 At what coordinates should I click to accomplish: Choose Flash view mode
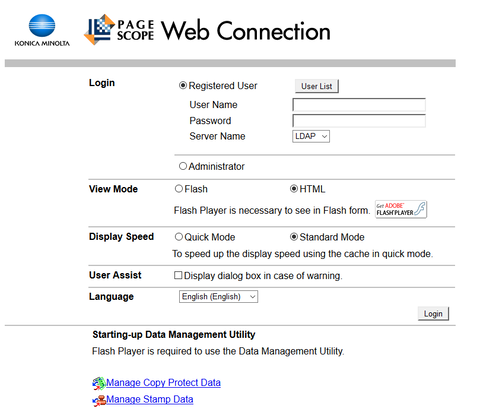point(179,189)
